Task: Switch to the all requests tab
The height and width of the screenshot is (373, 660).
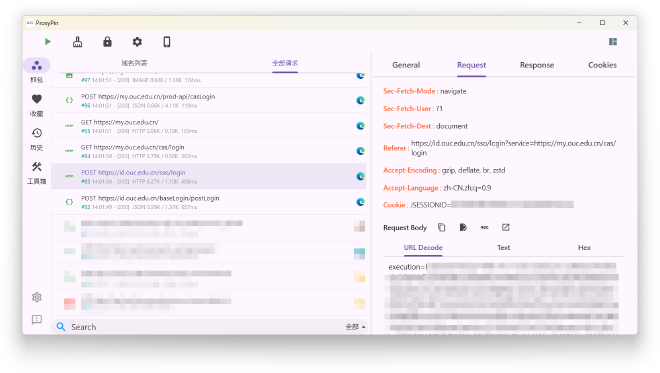Action: pos(285,63)
